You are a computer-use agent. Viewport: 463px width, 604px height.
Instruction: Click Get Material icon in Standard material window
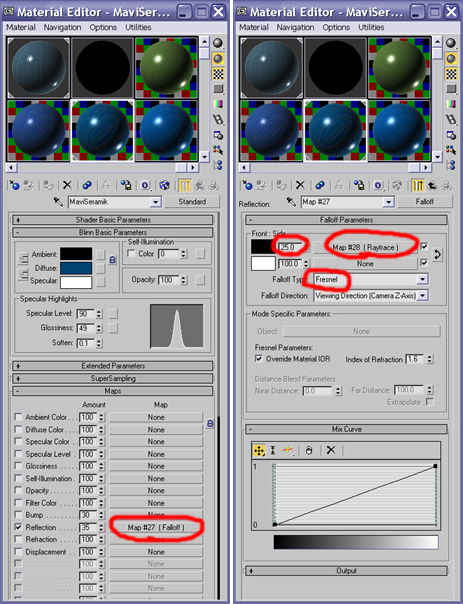[x=14, y=185]
